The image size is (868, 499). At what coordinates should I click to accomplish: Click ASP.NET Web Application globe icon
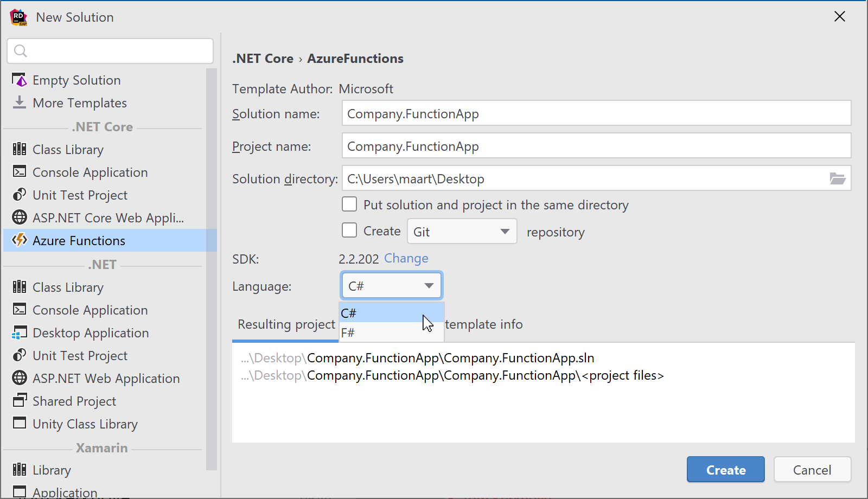[20, 378]
